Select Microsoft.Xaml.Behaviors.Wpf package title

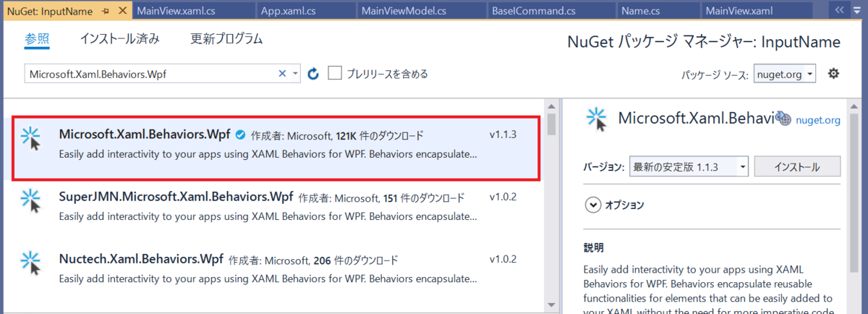click(145, 135)
